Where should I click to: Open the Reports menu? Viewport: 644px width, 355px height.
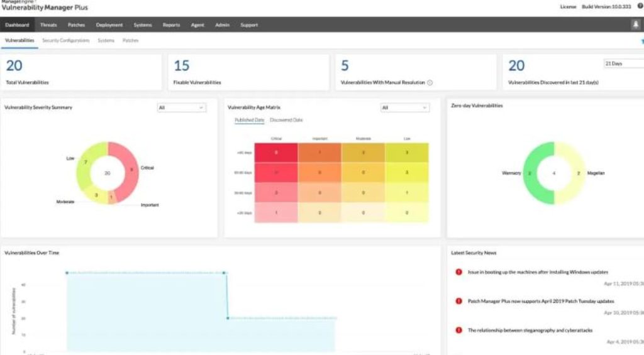[x=171, y=25]
